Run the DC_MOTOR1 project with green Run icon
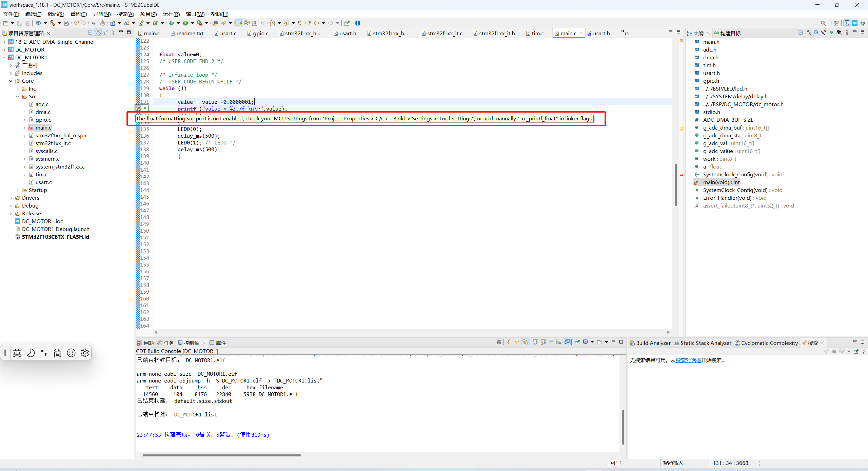The height and width of the screenshot is (471, 868). [186, 23]
